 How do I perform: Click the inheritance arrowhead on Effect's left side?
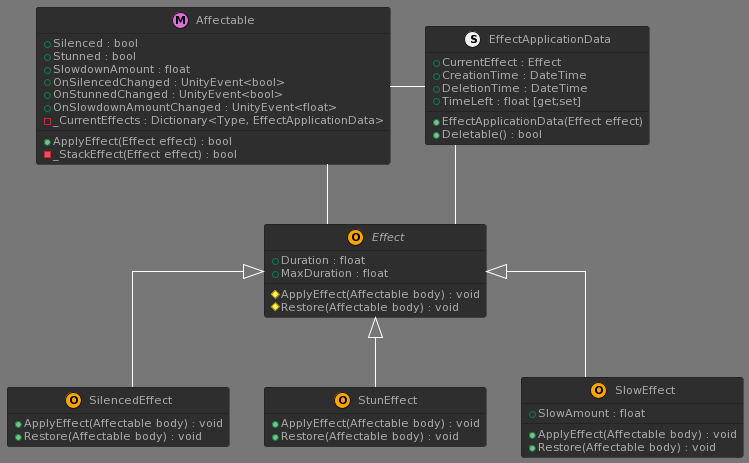pos(253,271)
